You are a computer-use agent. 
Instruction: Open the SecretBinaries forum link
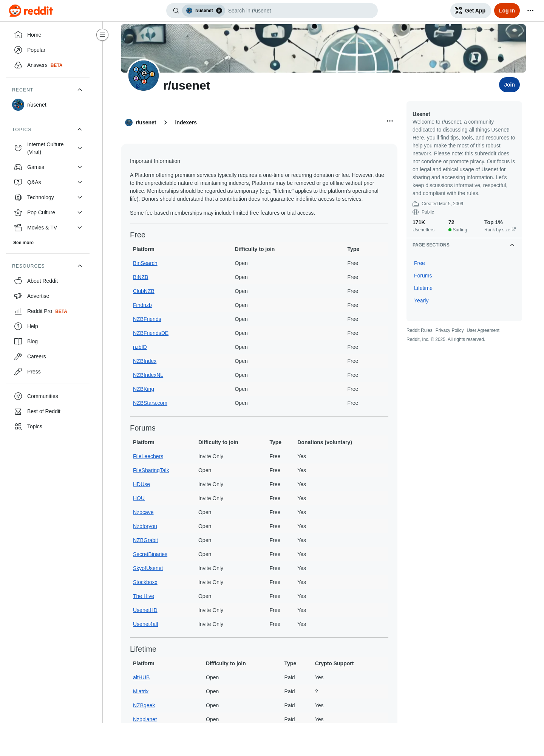150,554
